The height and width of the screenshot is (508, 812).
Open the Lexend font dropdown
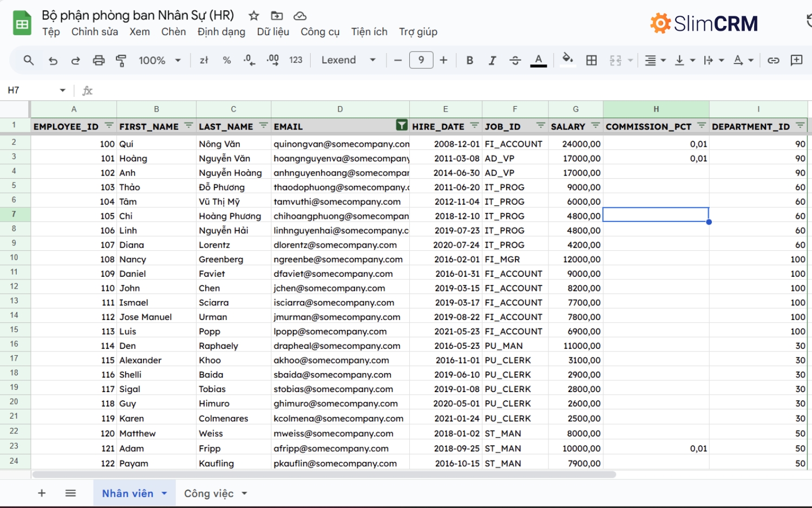pyautogui.click(x=349, y=60)
